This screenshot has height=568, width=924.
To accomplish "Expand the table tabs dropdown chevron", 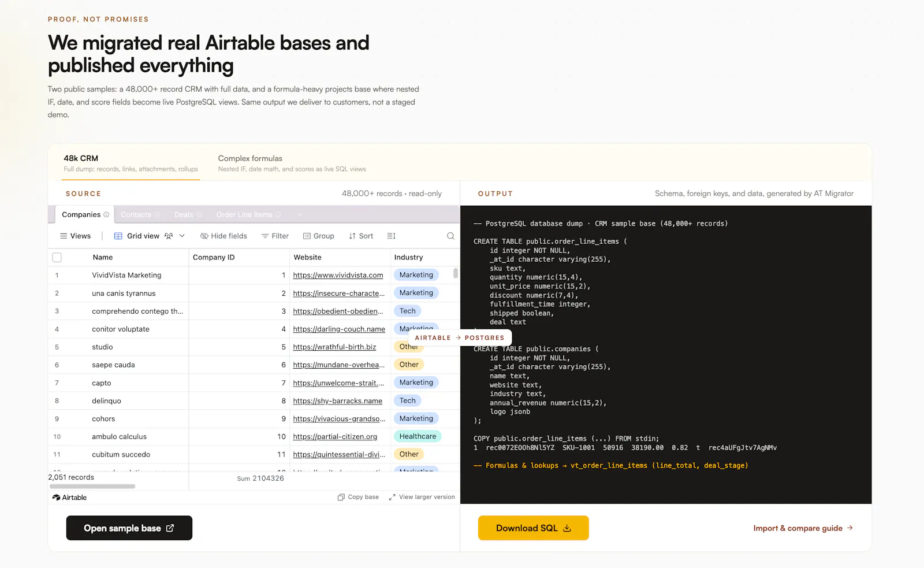I will click(x=300, y=214).
